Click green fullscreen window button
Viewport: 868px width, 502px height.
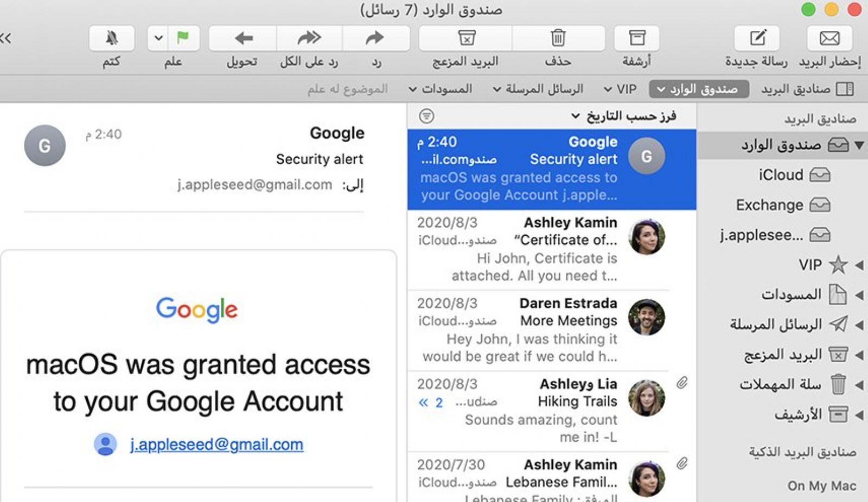pyautogui.click(x=808, y=9)
